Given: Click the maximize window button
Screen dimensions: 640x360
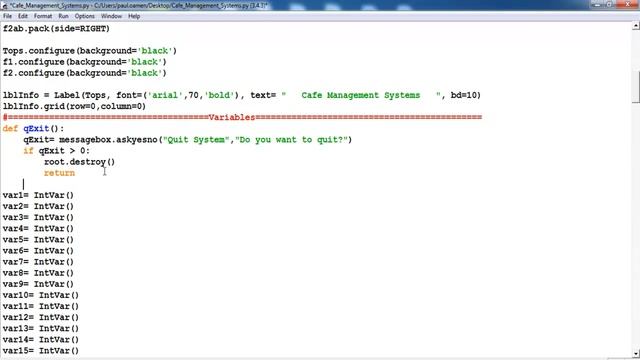Looking at the screenshot, I should pyautogui.click(x=609, y=4).
